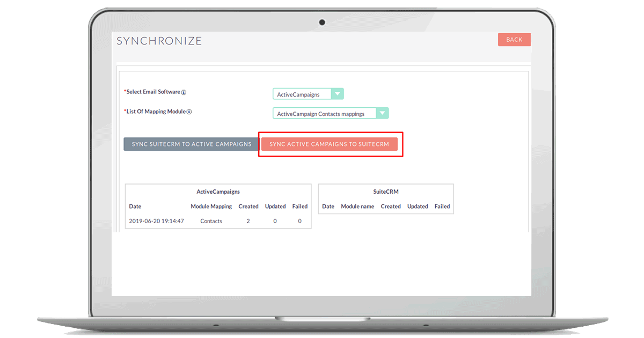Viewport: 644px width, 338px height.
Task: Open the Select Email Software dropdown
Action: (x=308, y=94)
